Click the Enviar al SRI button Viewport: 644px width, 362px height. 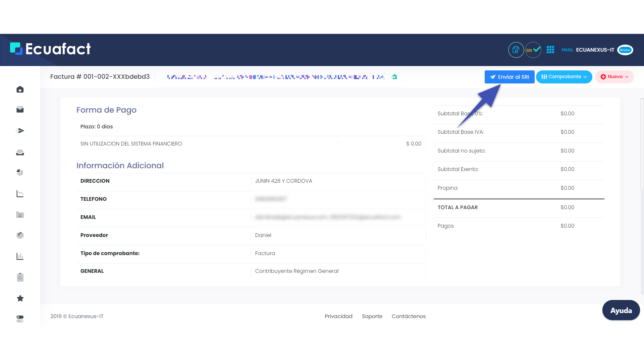[509, 77]
